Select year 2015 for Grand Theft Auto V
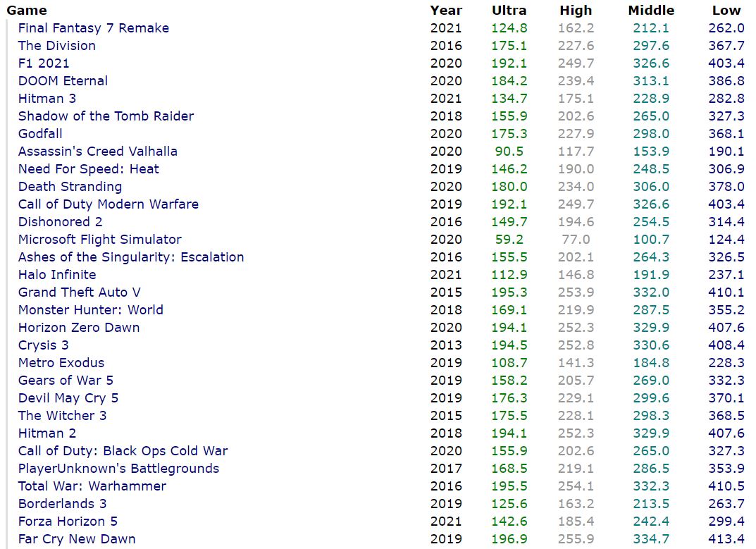This screenshot has height=549, width=756. click(446, 292)
